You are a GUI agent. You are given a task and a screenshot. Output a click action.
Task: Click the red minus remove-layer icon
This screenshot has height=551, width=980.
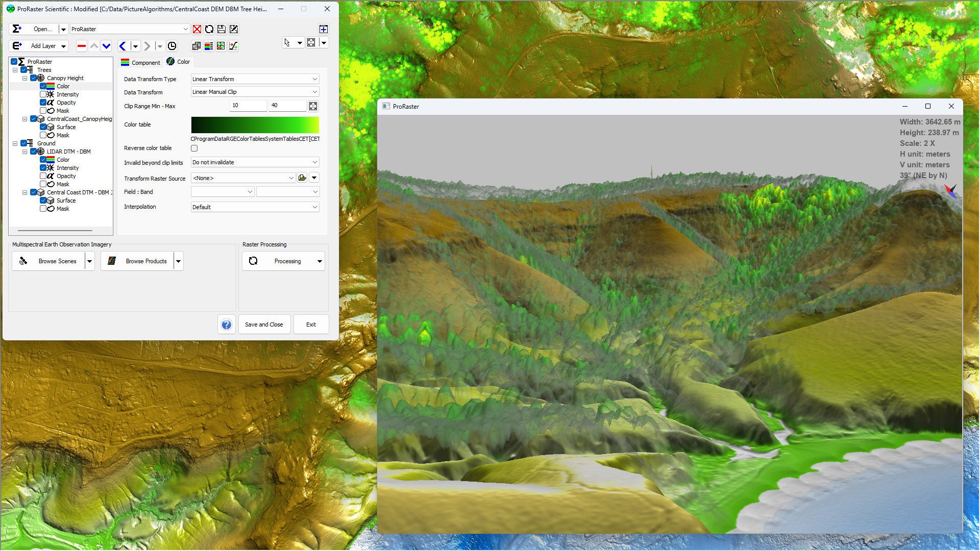point(81,46)
